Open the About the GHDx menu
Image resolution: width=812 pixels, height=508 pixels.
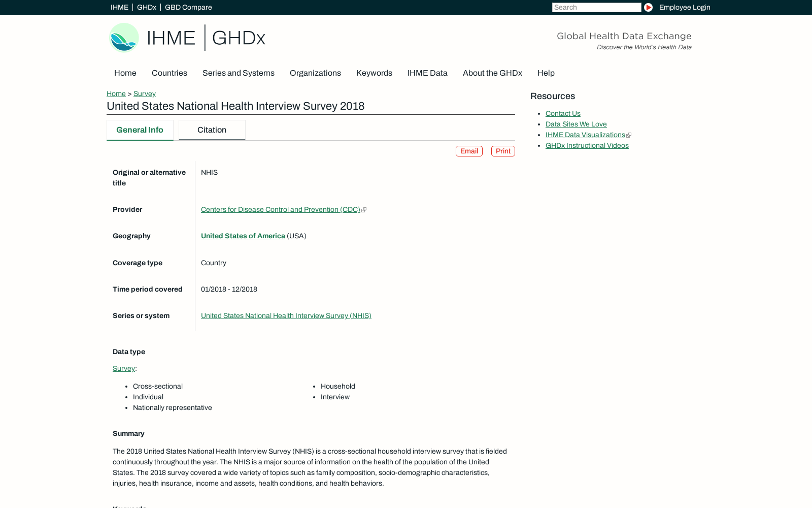492,73
